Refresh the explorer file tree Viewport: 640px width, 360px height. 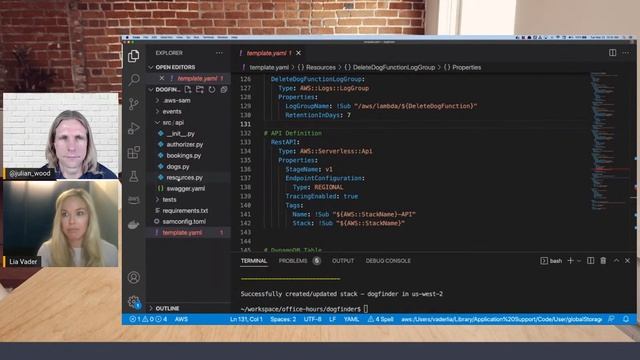212,89
